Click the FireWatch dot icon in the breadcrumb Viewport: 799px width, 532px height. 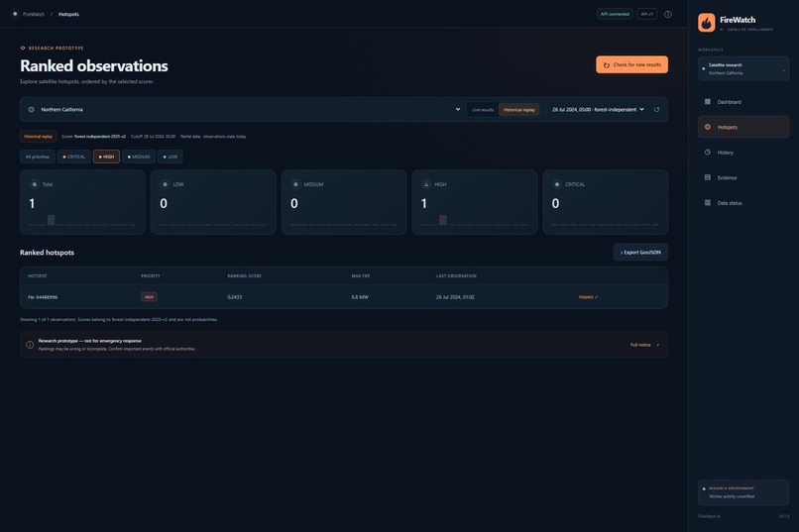[x=15, y=14]
